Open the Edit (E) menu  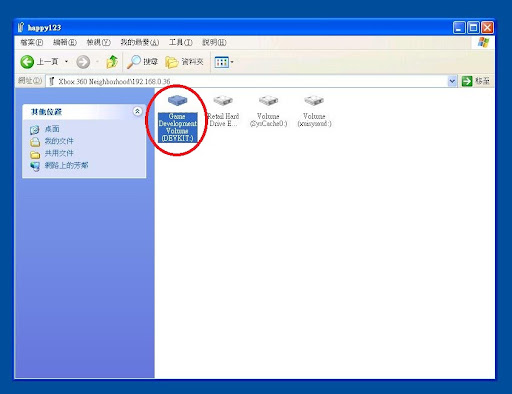tap(65, 42)
